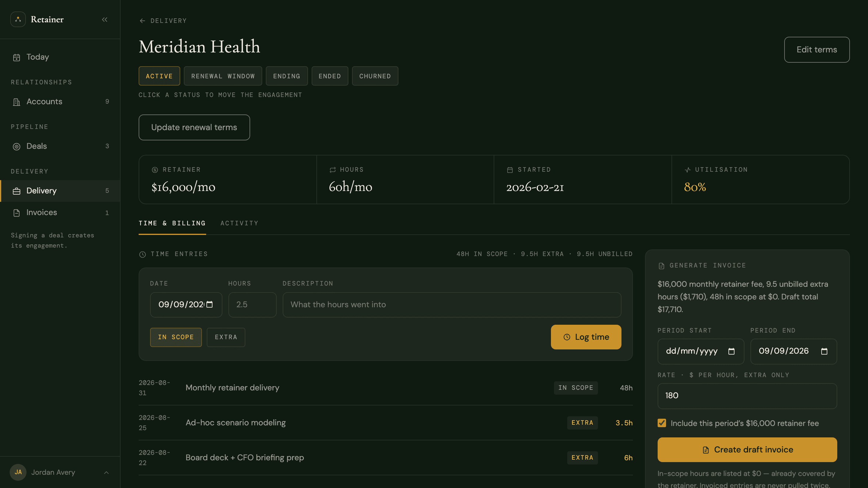Click the time entry Date field
868x488 pixels.
pyautogui.click(x=186, y=305)
